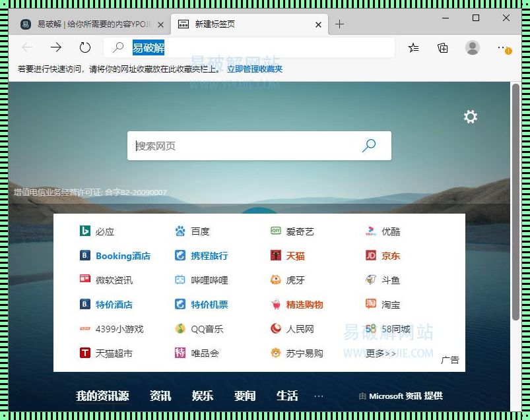This screenshot has height=420, width=530.
Task: Click the magnifier icon in search box
Action: (x=369, y=146)
